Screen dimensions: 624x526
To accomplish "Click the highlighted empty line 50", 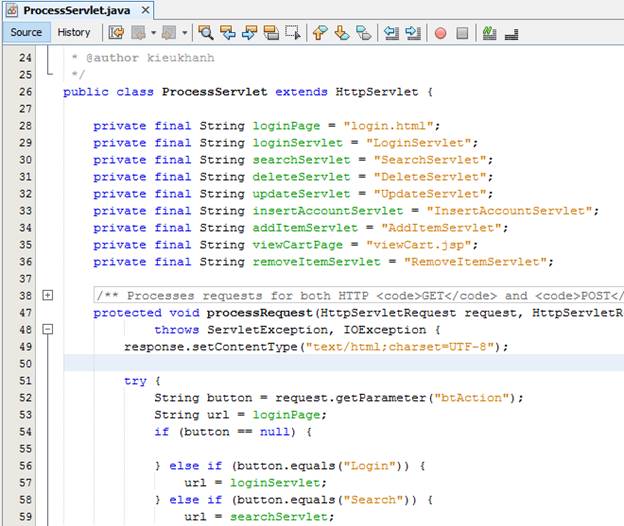I will (343, 363).
